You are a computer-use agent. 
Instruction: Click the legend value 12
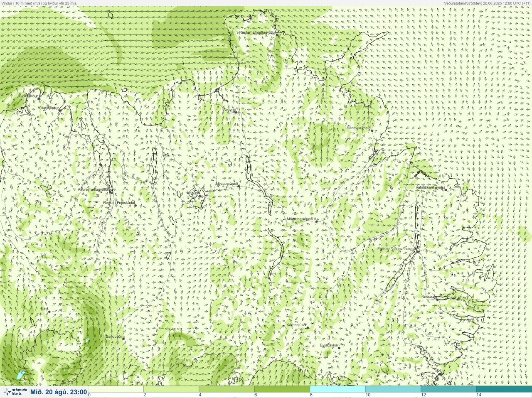423,395
